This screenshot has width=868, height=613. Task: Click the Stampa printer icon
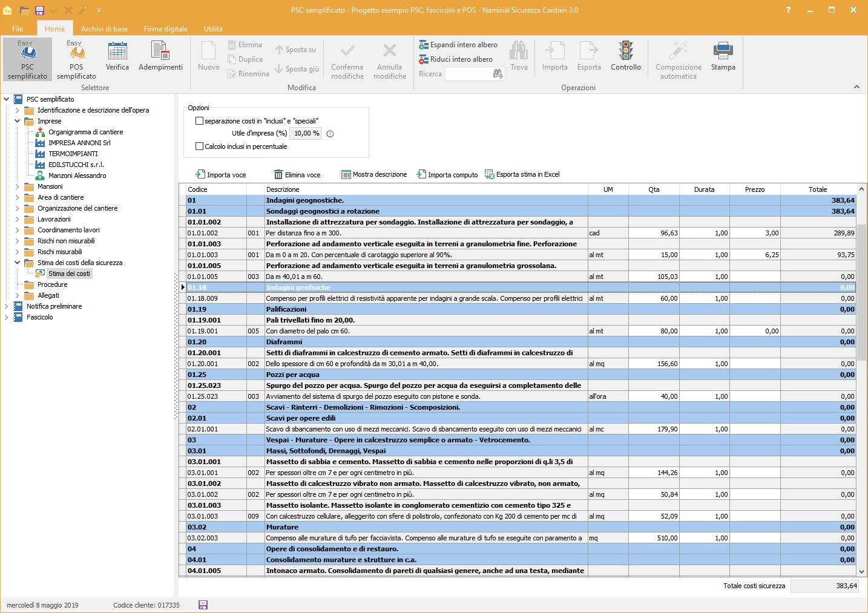723,52
